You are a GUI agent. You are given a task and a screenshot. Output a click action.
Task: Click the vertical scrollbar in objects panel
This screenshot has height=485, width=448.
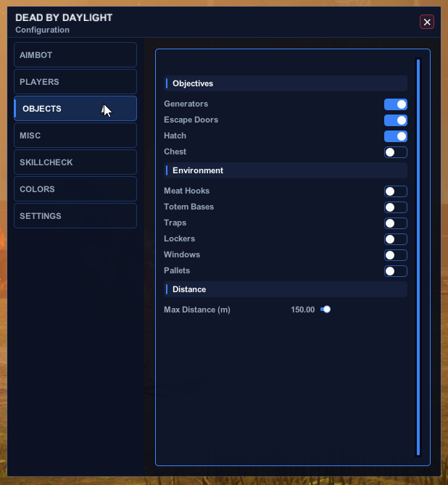tap(418, 257)
